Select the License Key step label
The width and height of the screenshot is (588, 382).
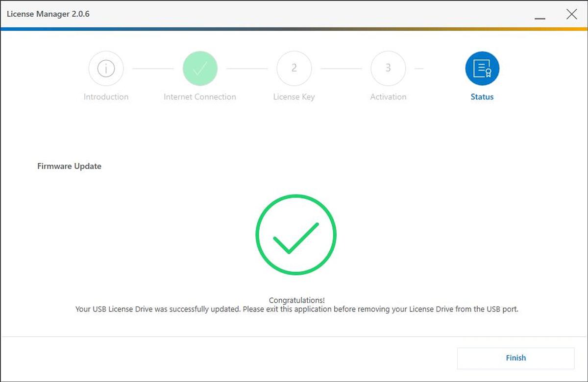tap(294, 96)
